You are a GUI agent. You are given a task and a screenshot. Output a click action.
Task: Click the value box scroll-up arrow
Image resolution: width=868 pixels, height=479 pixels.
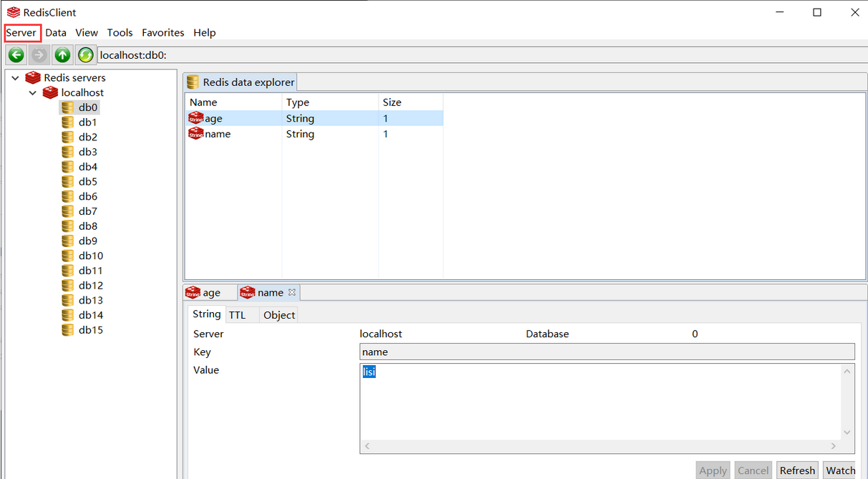click(847, 371)
